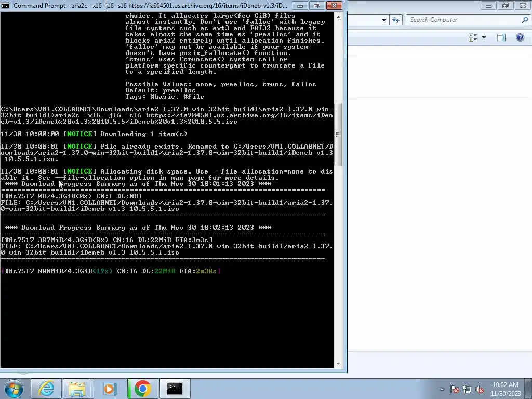The height and width of the screenshot is (399, 532).
Task: Click the search magnifier icon in Explorer
Action: coord(525,20)
